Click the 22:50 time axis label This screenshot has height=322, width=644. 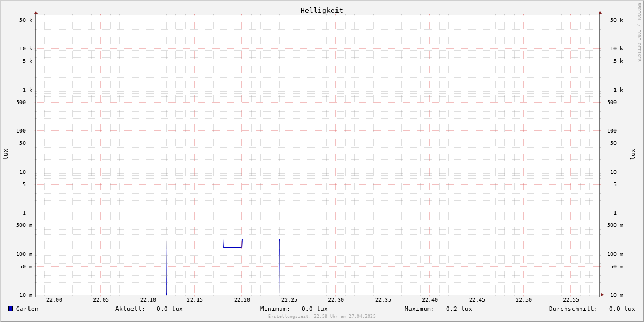coord(524,300)
